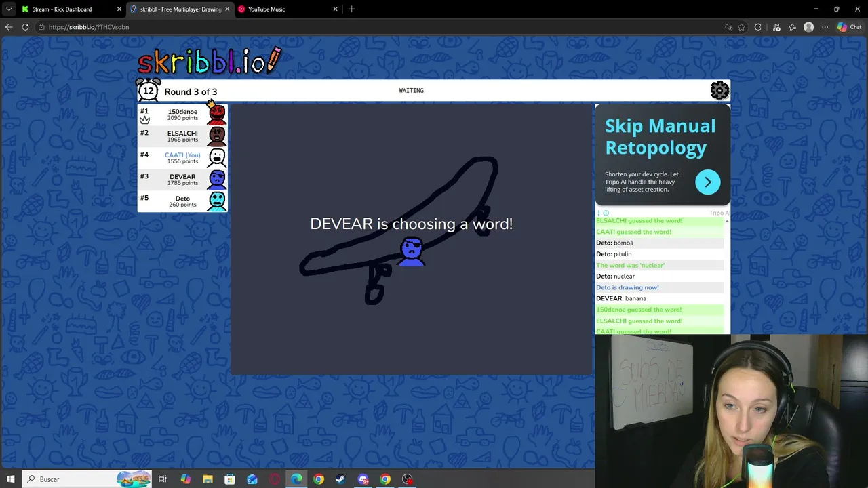Open the Outlook mail taskbar icon
This screenshot has width=868, height=488.
point(252,479)
